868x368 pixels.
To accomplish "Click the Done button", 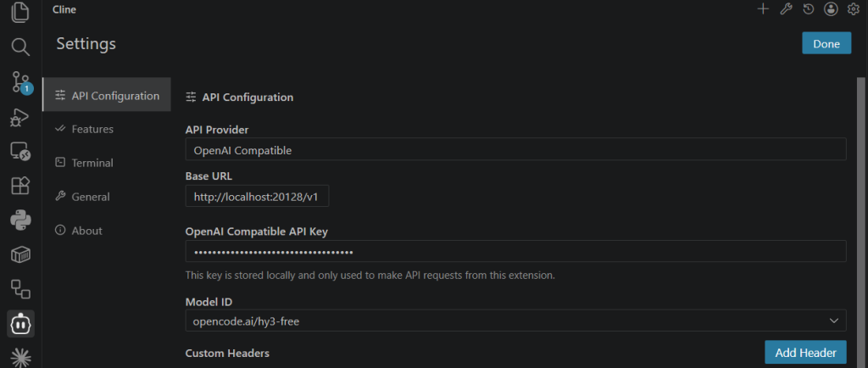I will [x=826, y=43].
